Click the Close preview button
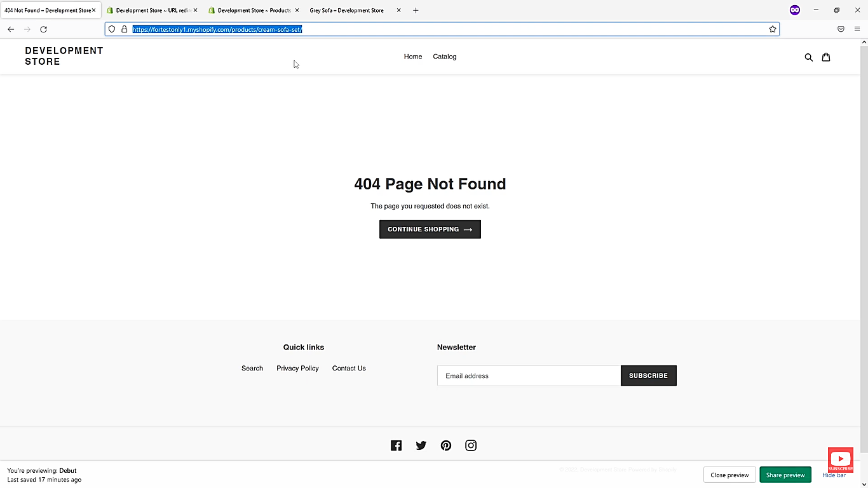This screenshot has height=488, width=868. [x=729, y=475]
